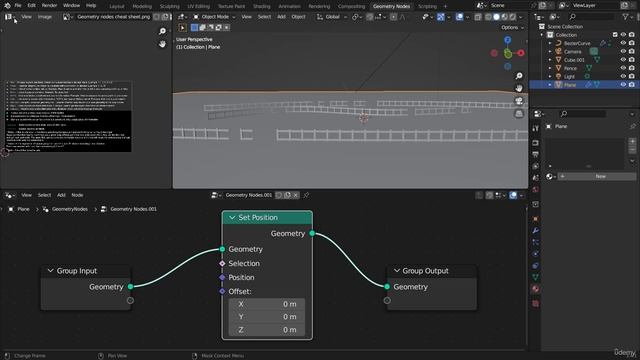Open the Material properties tab
The image size is (640, 360).
(x=536, y=289)
